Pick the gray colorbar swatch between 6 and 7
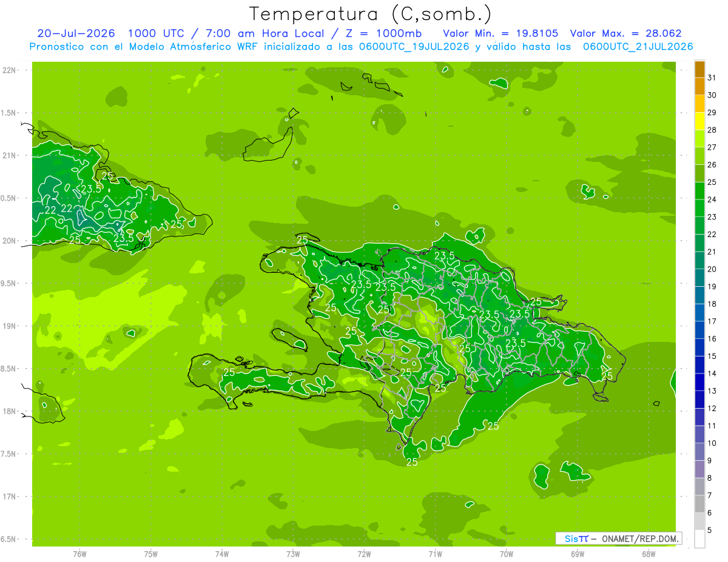728x562 pixels. pos(699,503)
